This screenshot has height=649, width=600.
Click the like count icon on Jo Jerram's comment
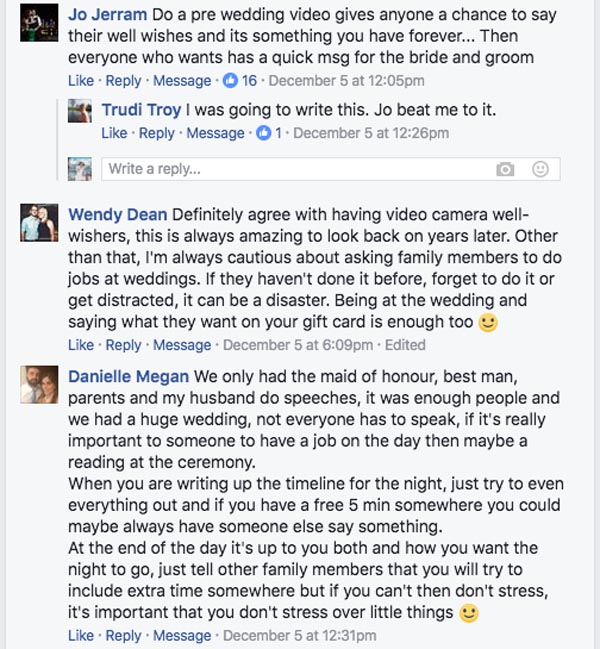[229, 81]
